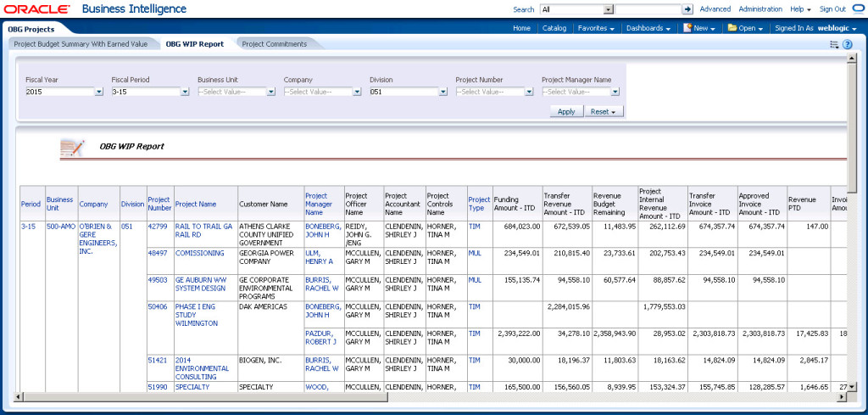Open project number 51990
The image size is (868, 415).
pyautogui.click(x=157, y=387)
